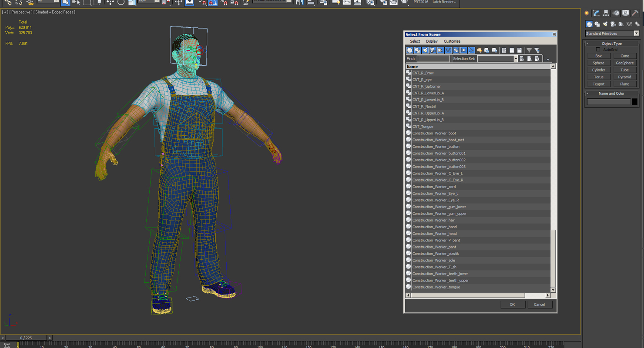Screen dimensions: 644x348
Task: Open Select menu in Select From Scene
Action: (x=415, y=41)
